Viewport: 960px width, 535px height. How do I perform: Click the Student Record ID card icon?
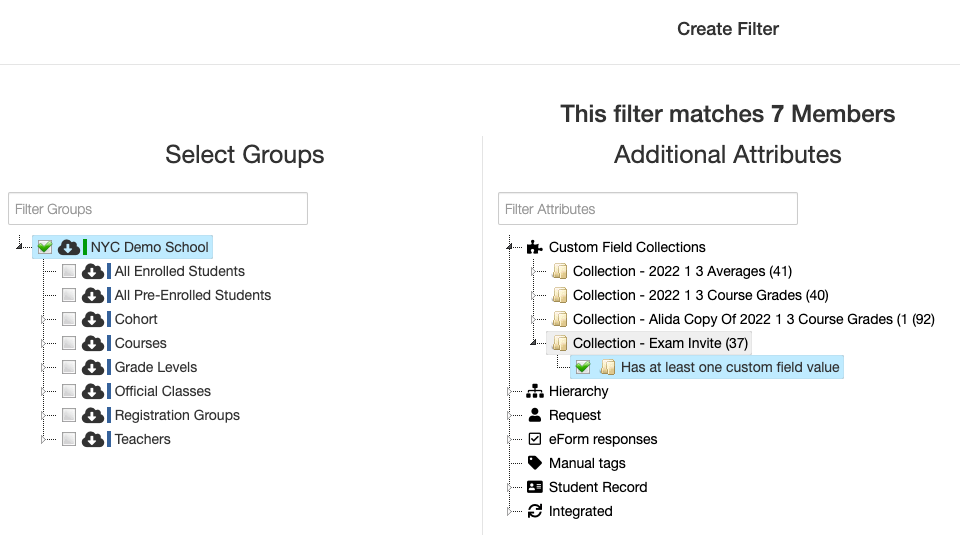(x=534, y=487)
